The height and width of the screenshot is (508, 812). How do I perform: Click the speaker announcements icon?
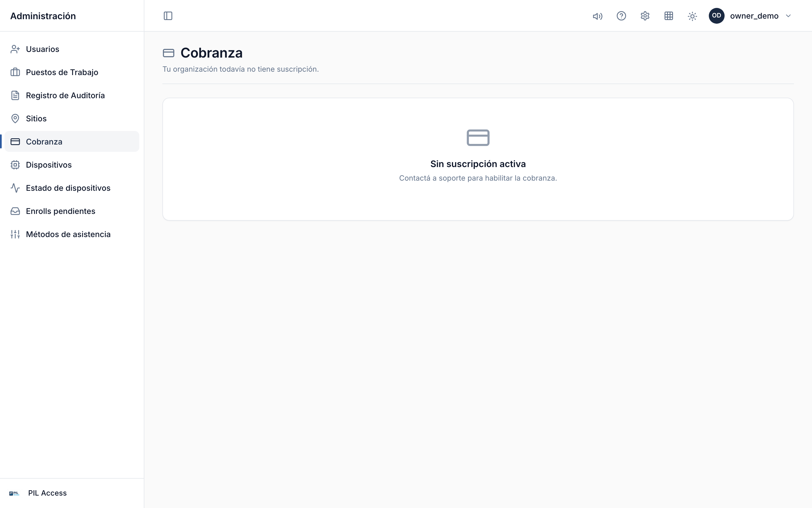click(x=598, y=16)
